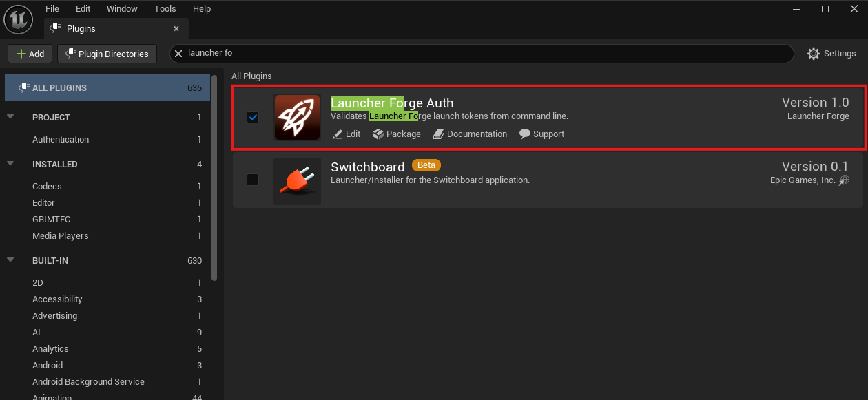Select the 2D category
The height and width of the screenshot is (400, 868).
107,283
